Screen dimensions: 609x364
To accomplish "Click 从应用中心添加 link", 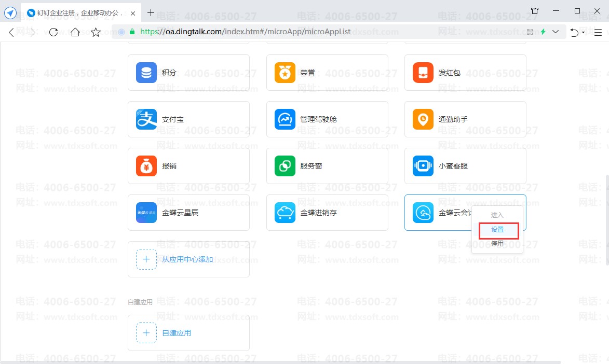I will coord(187,259).
